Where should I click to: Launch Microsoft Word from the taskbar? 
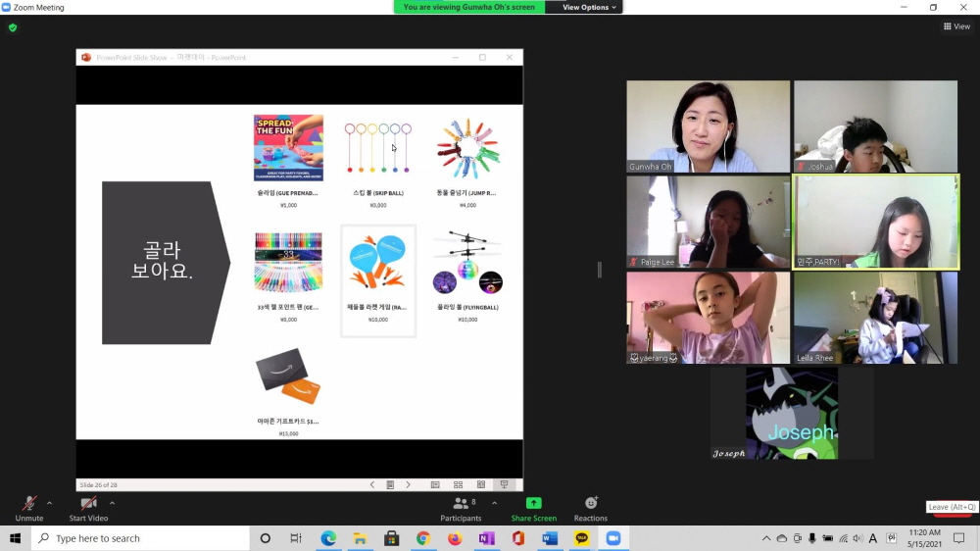(549, 538)
